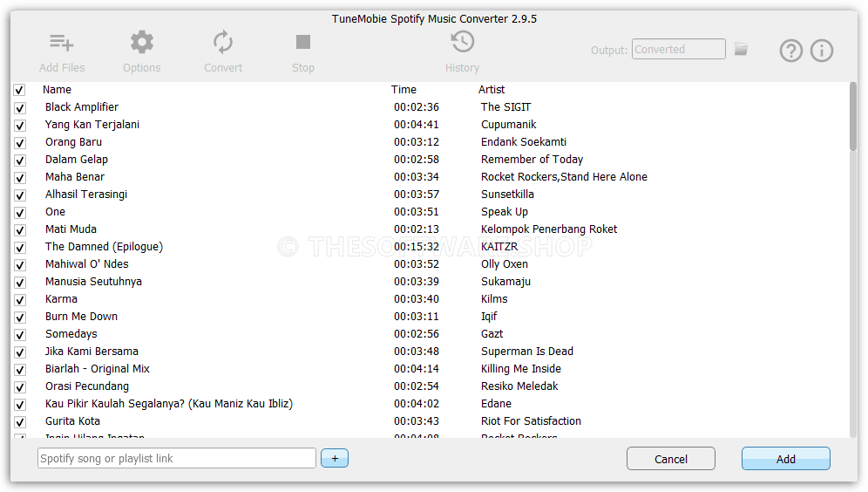Viewport: 868px width, 492px height.
Task: Open the History clock icon
Action: [x=462, y=42]
